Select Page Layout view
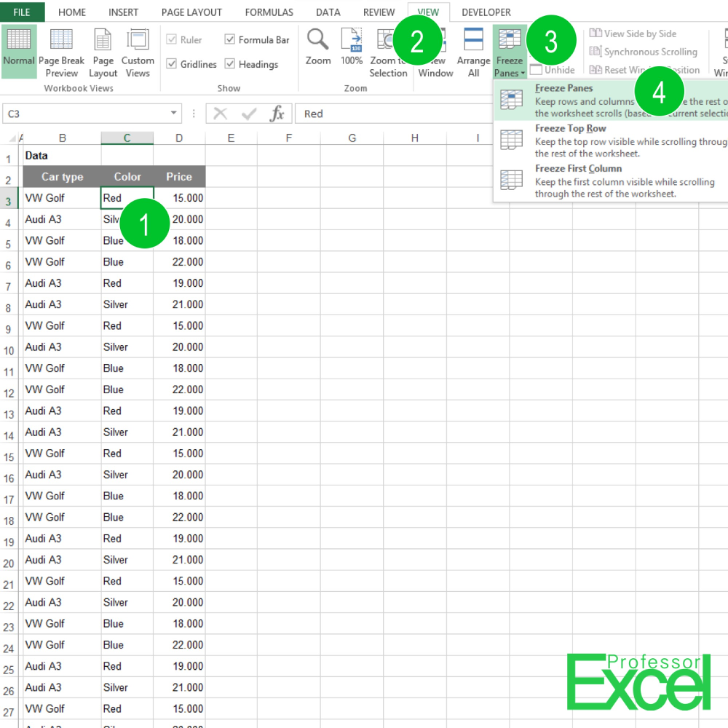 click(103, 51)
